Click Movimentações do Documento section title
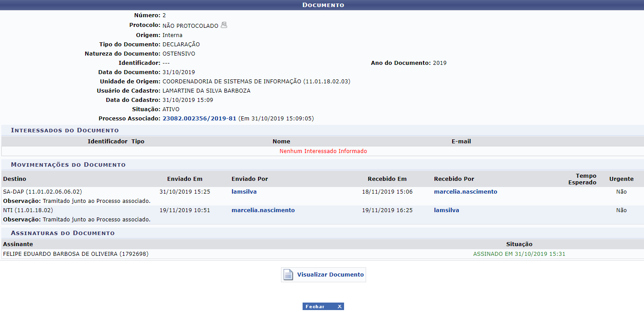Screen dimensions: 644x318 coord(68,165)
